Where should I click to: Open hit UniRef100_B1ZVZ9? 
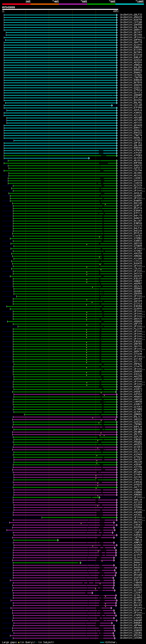[x=131, y=186]
